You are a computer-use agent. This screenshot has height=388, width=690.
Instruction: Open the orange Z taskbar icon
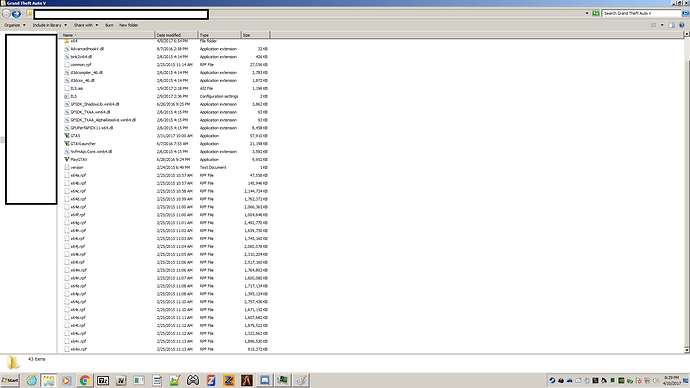[x=229, y=380]
